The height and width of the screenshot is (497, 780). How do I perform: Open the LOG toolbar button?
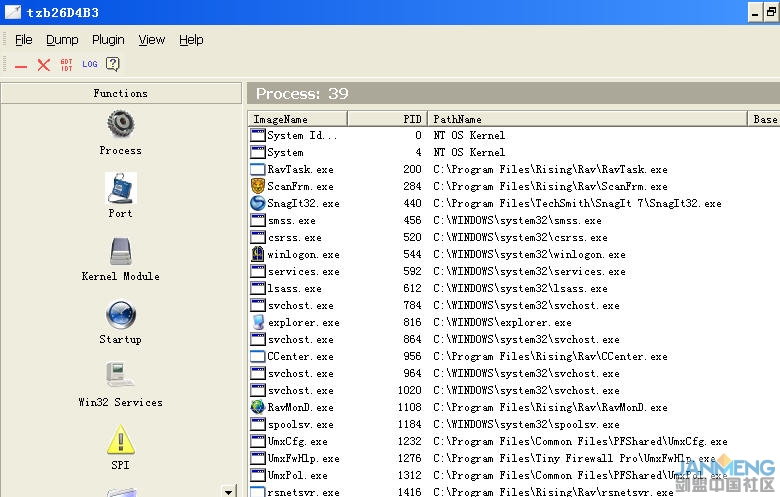(x=90, y=65)
